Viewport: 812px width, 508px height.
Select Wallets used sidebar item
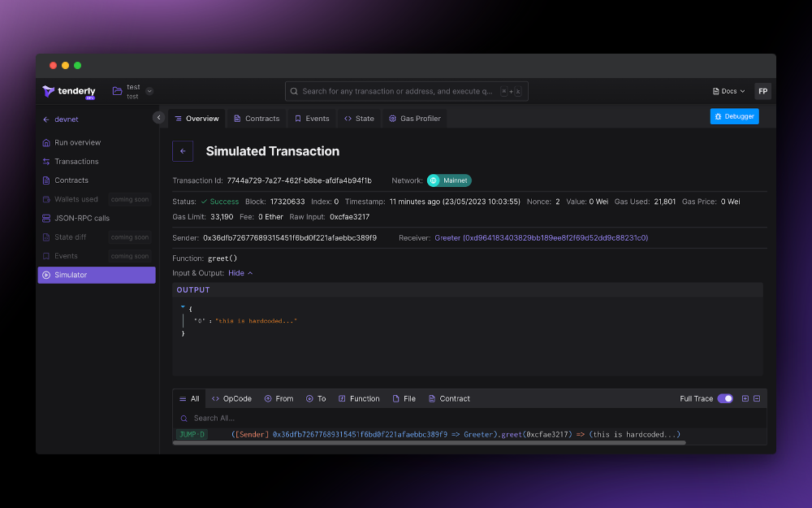pos(97,199)
